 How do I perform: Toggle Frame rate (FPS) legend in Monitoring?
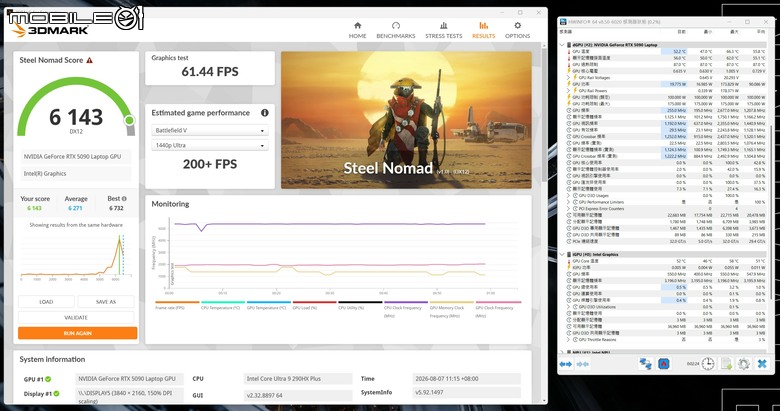[177, 305]
